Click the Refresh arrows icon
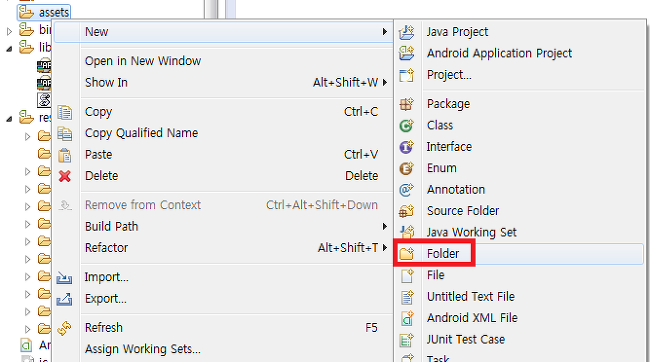Screen dimensions: 650x362 [x=64, y=328]
